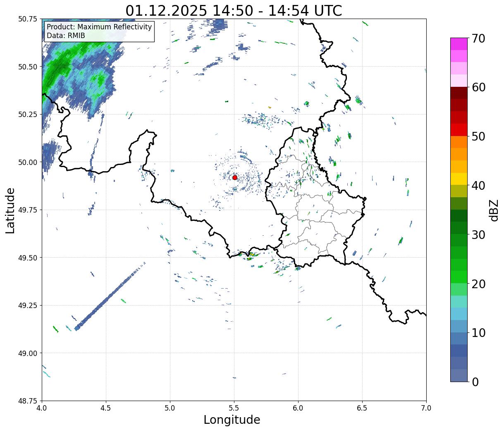This screenshot has height=430, width=504.
Task: Click the longitude tick label 6.5
Action: click(362, 408)
